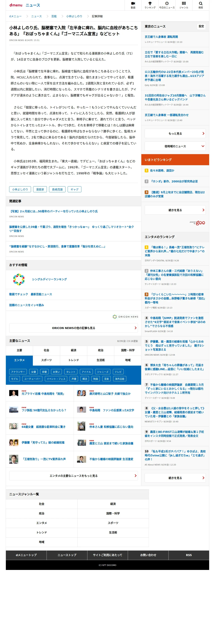Click the goo logo
The width and height of the screenshot is (215, 644).
point(200,223)
